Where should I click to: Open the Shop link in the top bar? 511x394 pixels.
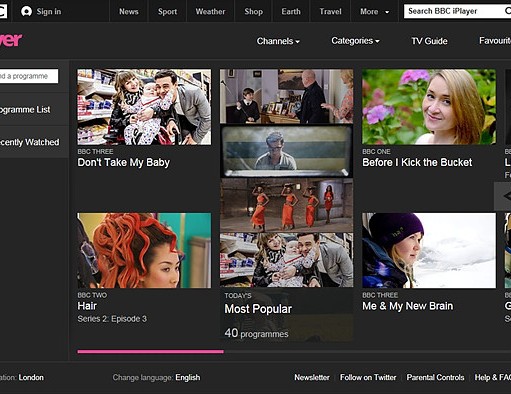pos(253,12)
